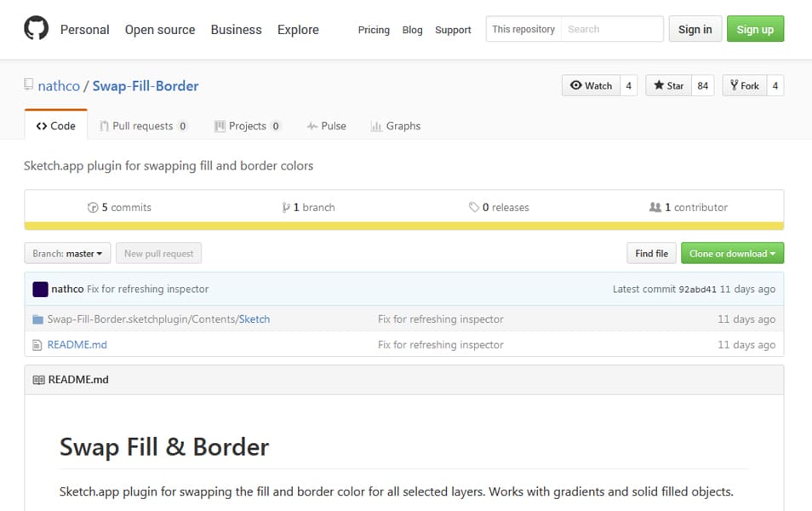812x511 pixels.
Task: Open the Clone or download dropdown
Action: pos(732,254)
